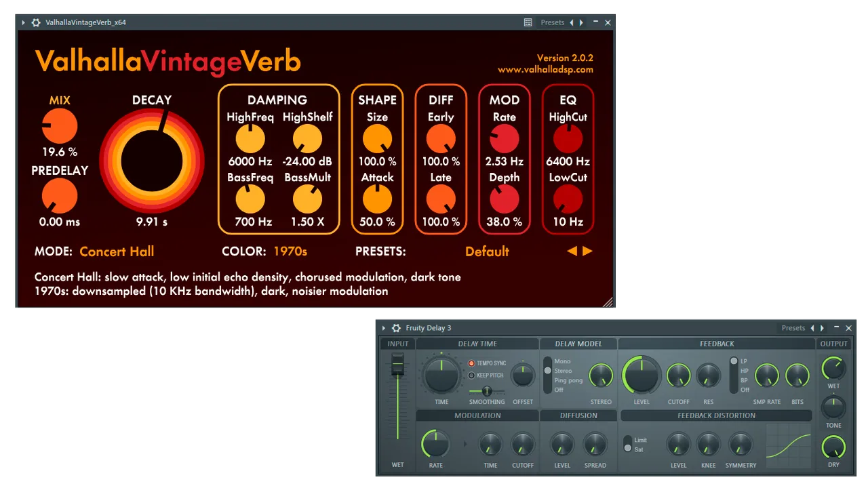868x488 pixels.
Task: Click the Input Wet fader in Fruity Delay 3
Action: tap(397, 365)
